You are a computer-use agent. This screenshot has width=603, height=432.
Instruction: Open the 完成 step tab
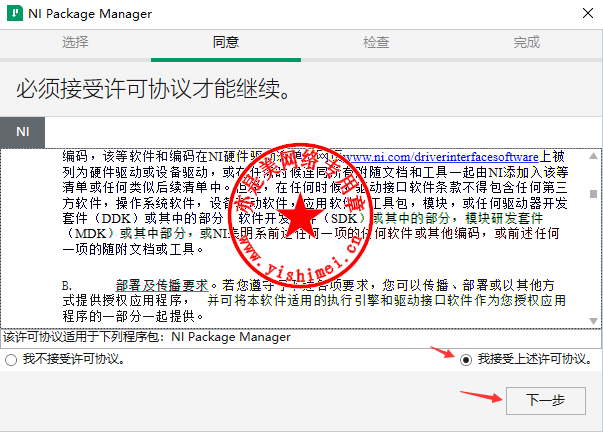click(x=527, y=42)
